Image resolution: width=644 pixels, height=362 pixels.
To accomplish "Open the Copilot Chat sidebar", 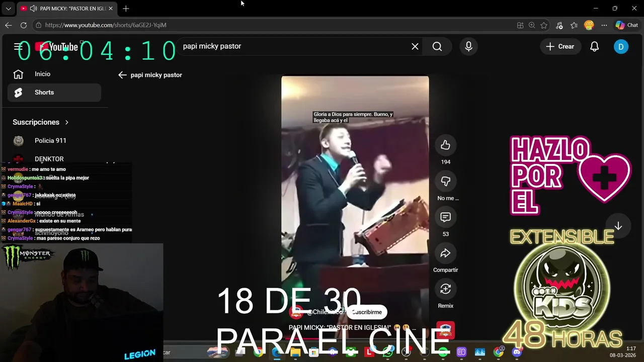I will click(627, 25).
